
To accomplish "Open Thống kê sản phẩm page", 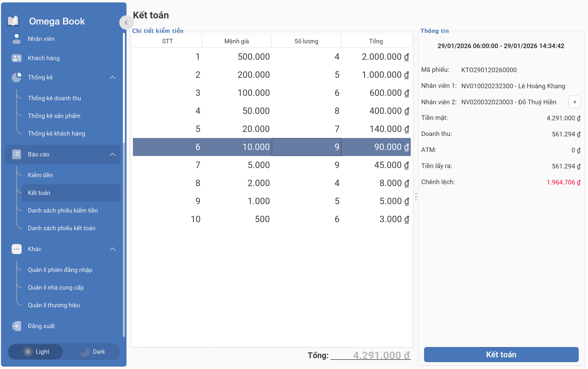I will (x=71, y=116).
